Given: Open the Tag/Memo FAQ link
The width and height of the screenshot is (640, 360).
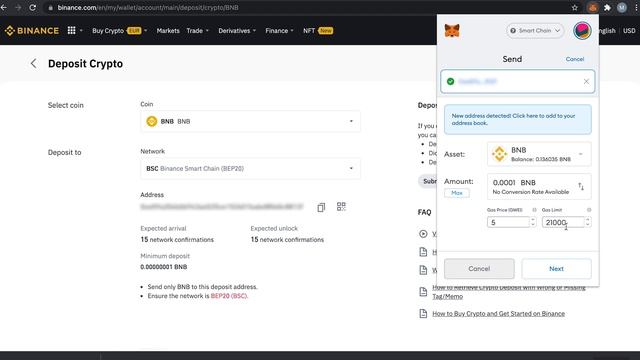Looking at the screenshot, I should pyautogui.click(x=509, y=292).
